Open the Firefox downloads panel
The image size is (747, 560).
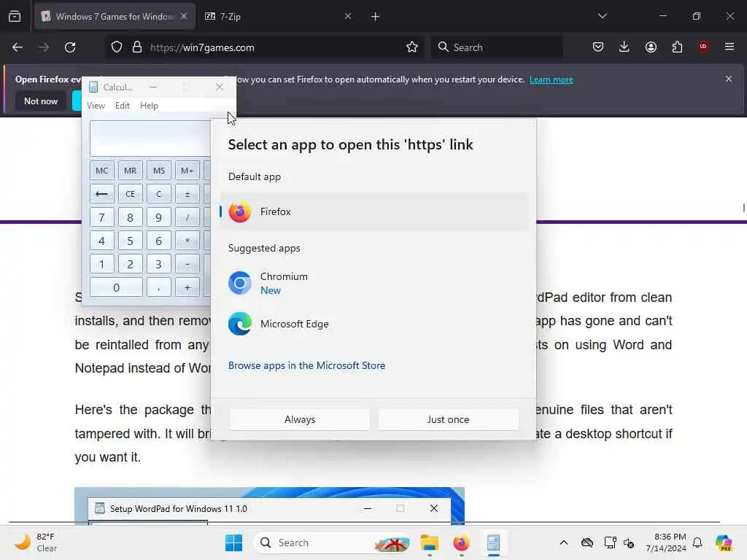[x=624, y=47]
